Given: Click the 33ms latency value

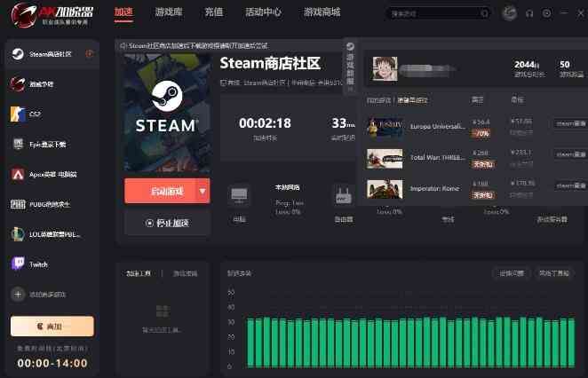Looking at the screenshot, I should (x=343, y=123).
